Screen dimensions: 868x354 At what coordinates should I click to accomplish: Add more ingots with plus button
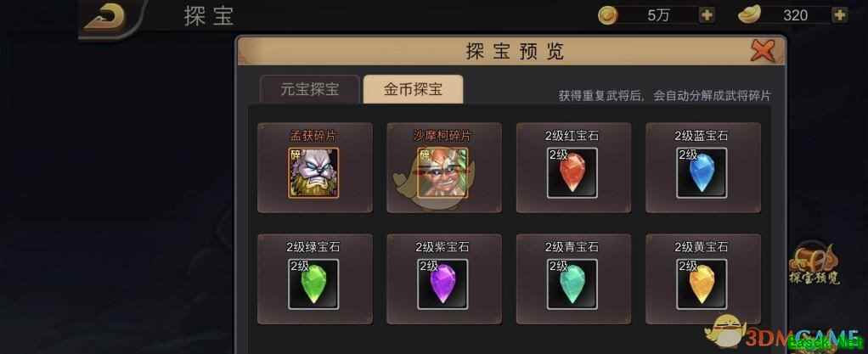point(840,15)
